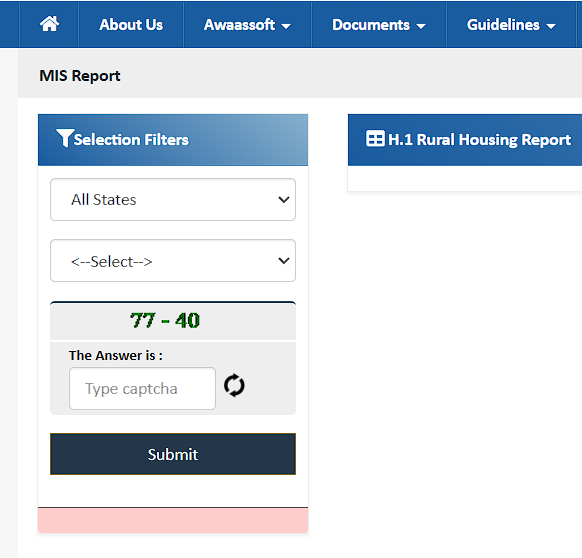Open the Awaassoft menu
Image resolution: width=582 pixels, height=558 pixels.
pyautogui.click(x=247, y=25)
